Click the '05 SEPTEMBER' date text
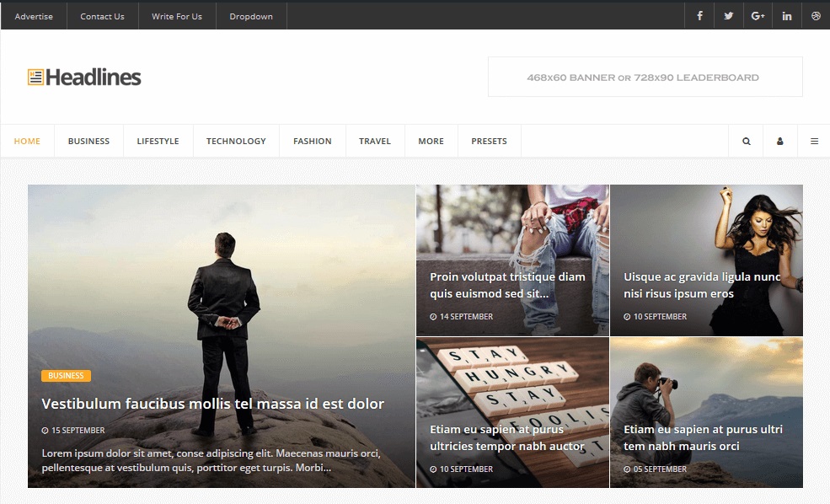This screenshot has width=830, height=504. tap(660, 469)
